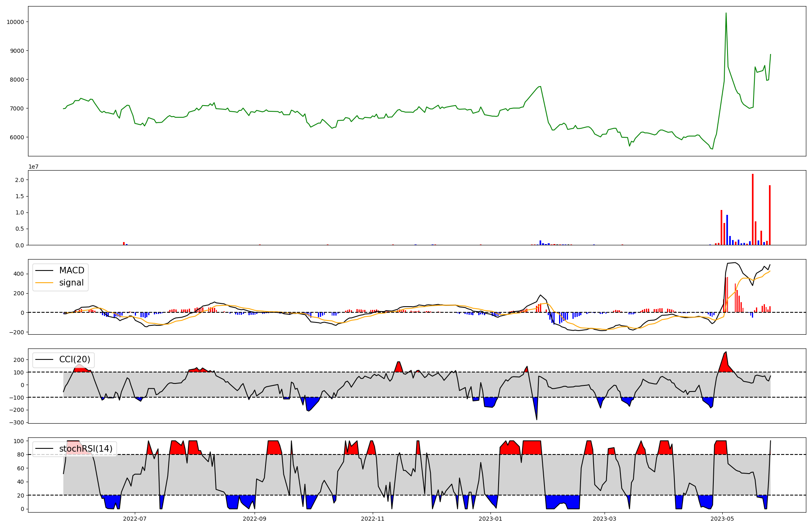Click the 2023-01 date axis label
The height and width of the screenshot is (528, 812).
tap(490, 519)
